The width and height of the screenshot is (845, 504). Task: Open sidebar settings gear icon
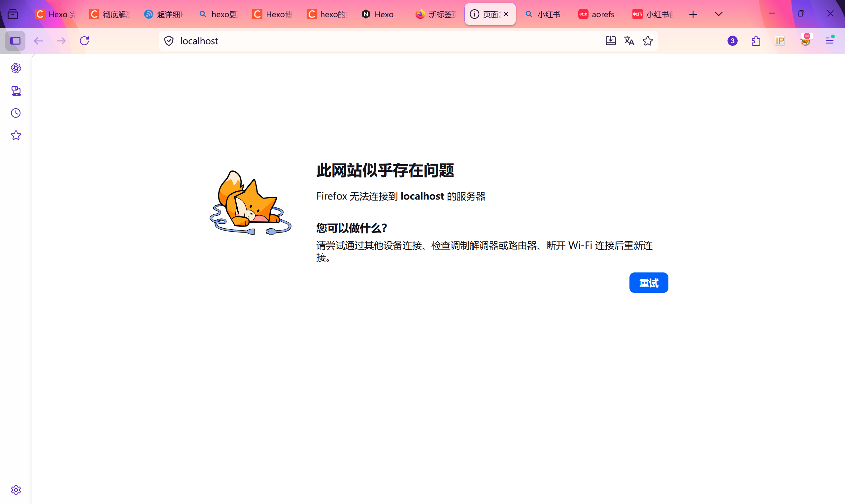[16, 490]
